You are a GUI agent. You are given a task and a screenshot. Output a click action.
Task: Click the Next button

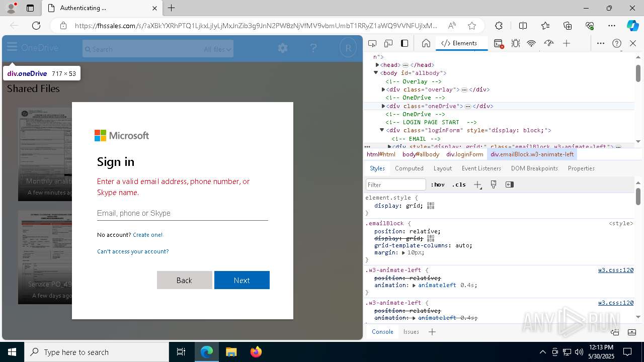(x=242, y=280)
